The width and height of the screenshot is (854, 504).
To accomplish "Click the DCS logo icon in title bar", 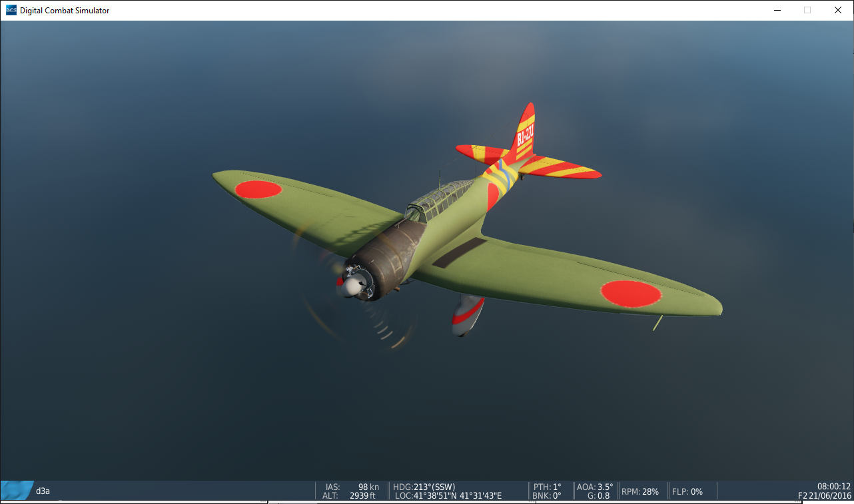I will pos(11,10).
